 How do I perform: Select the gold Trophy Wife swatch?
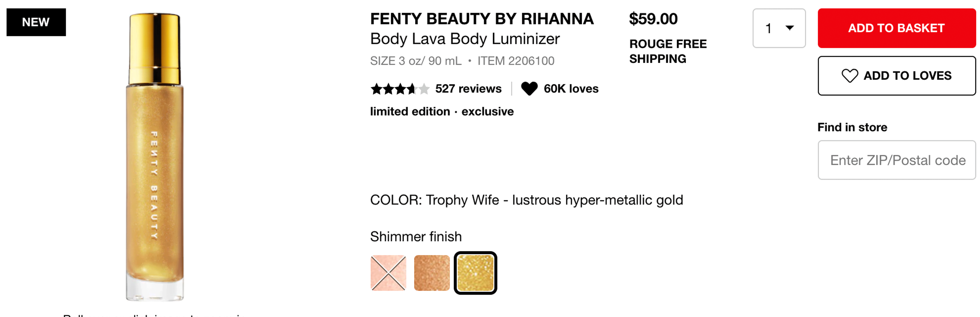click(x=475, y=273)
